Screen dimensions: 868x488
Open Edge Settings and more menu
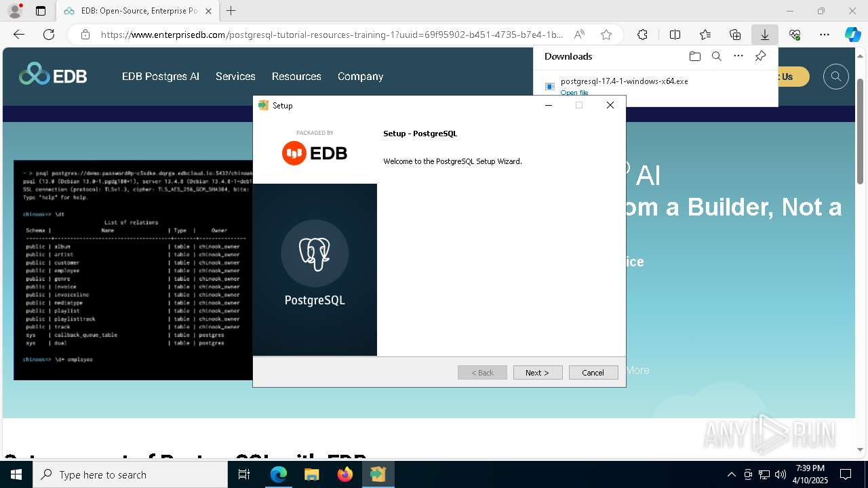coord(825,35)
